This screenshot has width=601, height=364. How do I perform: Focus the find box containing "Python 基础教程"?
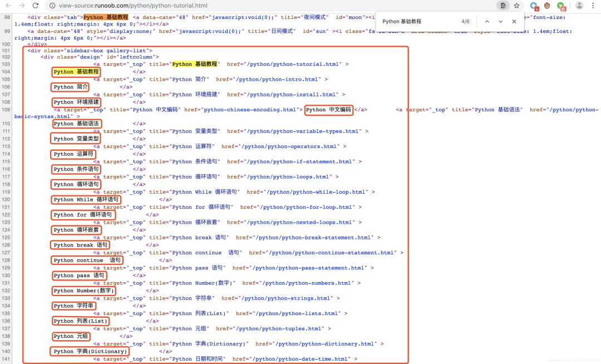click(x=418, y=22)
